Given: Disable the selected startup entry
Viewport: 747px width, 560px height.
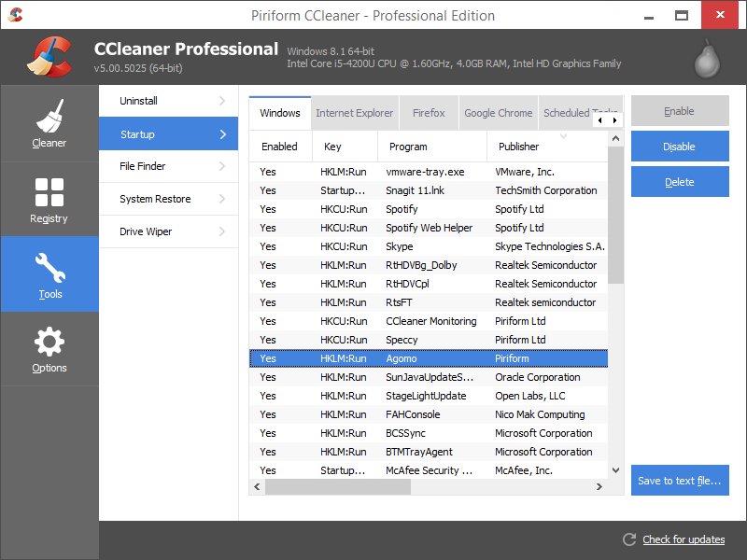Looking at the screenshot, I should coord(680,146).
